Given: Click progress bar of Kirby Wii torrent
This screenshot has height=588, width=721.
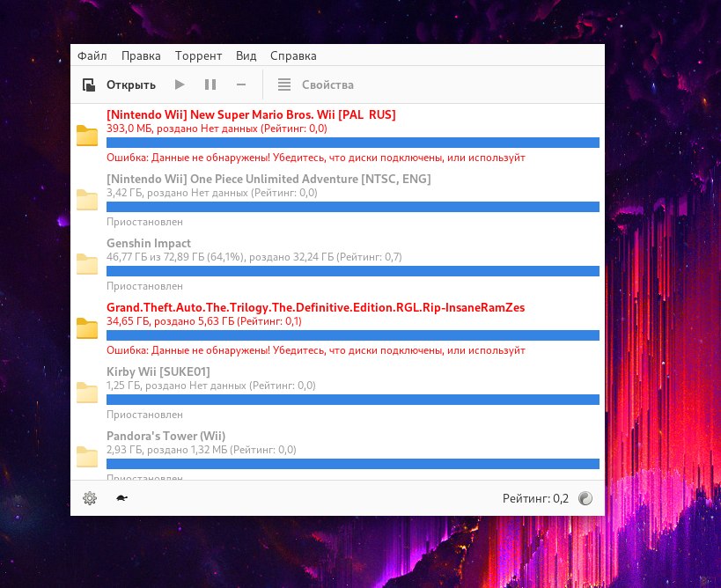Looking at the screenshot, I should (353, 400).
